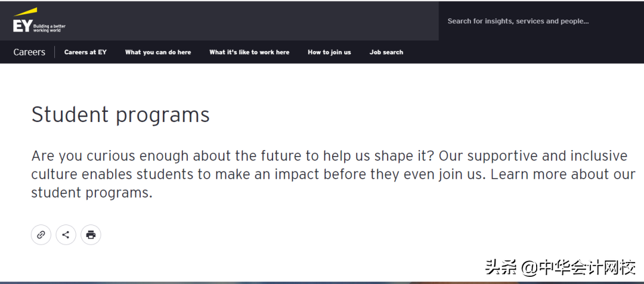This screenshot has width=644, height=284.
Task: Click the divider beside Careers label
Action: point(55,52)
